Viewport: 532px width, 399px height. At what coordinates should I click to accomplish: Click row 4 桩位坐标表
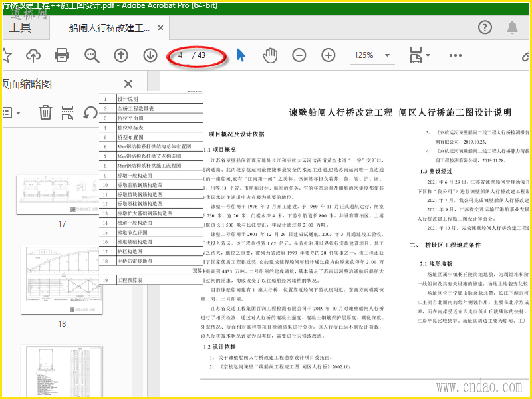pos(151,128)
